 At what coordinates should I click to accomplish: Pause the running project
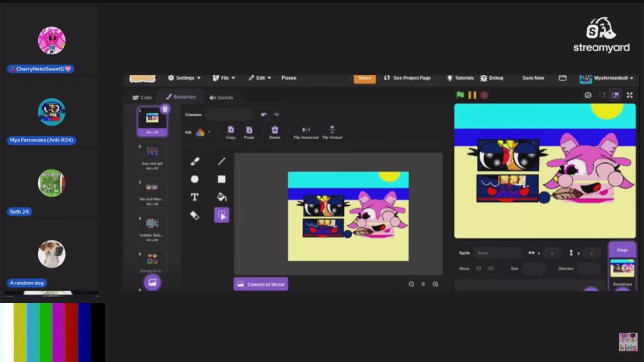click(472, 95)
